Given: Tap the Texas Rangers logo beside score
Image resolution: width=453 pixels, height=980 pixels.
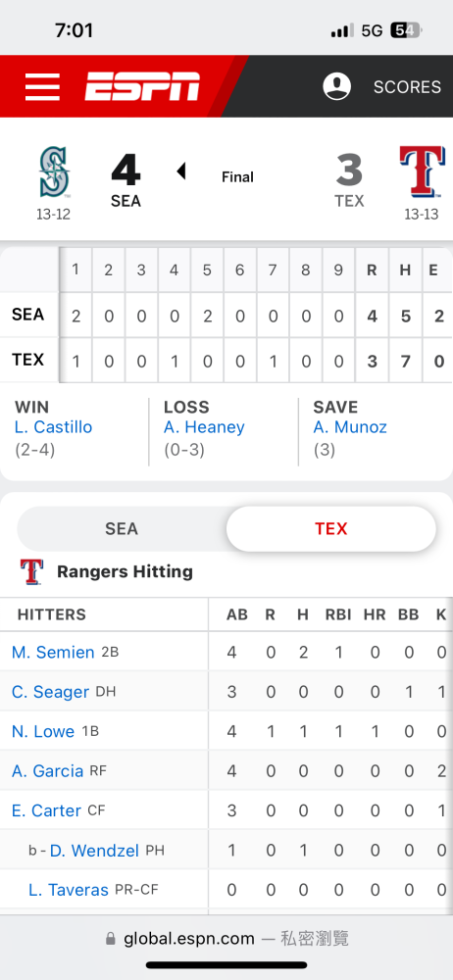Looking at the screenshot, I should [x=423, y=171].
